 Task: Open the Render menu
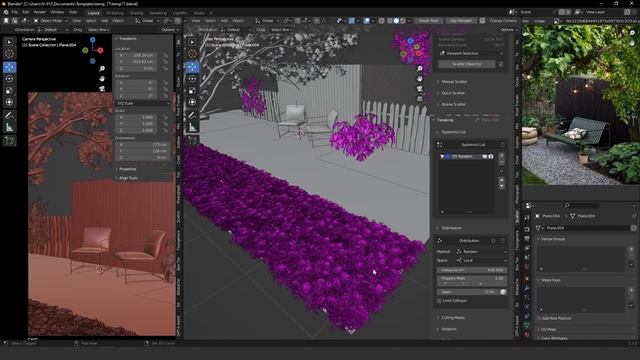(40, 12)
